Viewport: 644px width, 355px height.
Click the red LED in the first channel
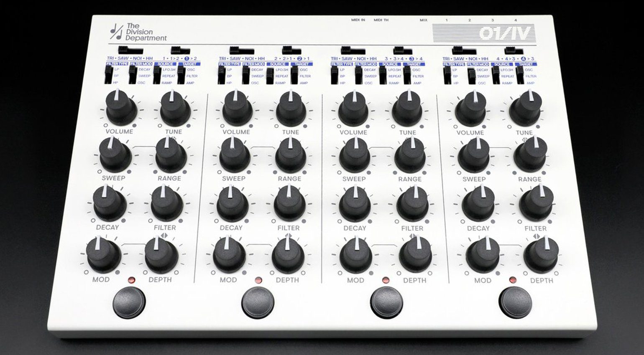(x=132, y=279)
